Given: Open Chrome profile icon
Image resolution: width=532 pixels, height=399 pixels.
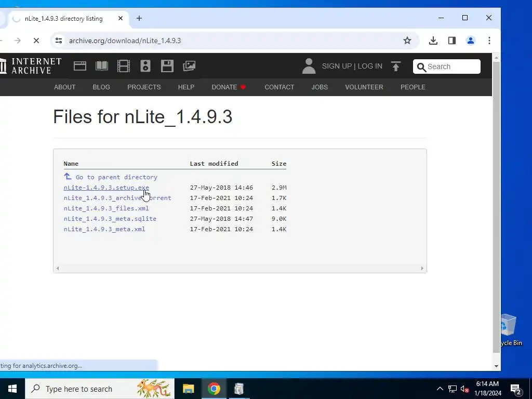Looking at the screenshot, I should tap(470, 41).
